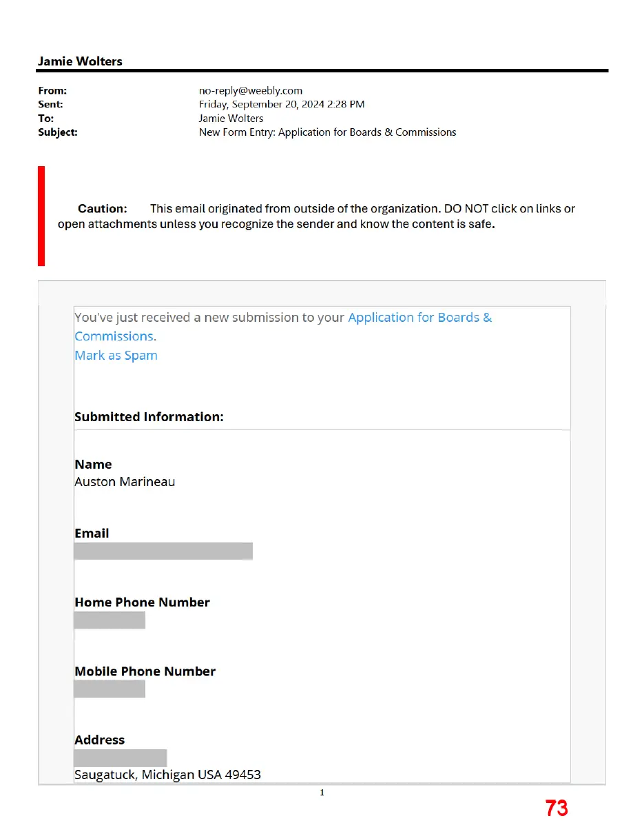Select the name Auston Marineau
This screenshot has width=644, height=834.
(x=125, y=482)
